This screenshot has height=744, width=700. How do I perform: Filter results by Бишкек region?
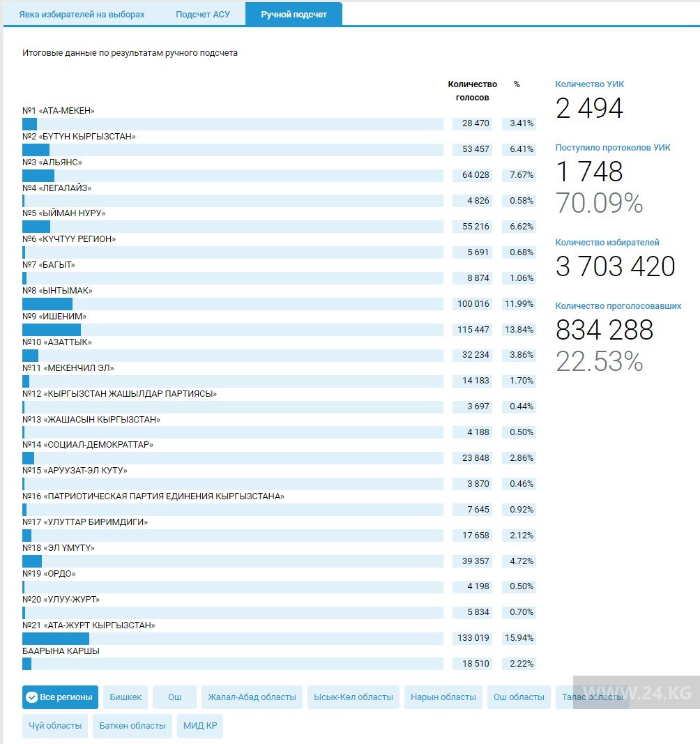coord(125,697)
